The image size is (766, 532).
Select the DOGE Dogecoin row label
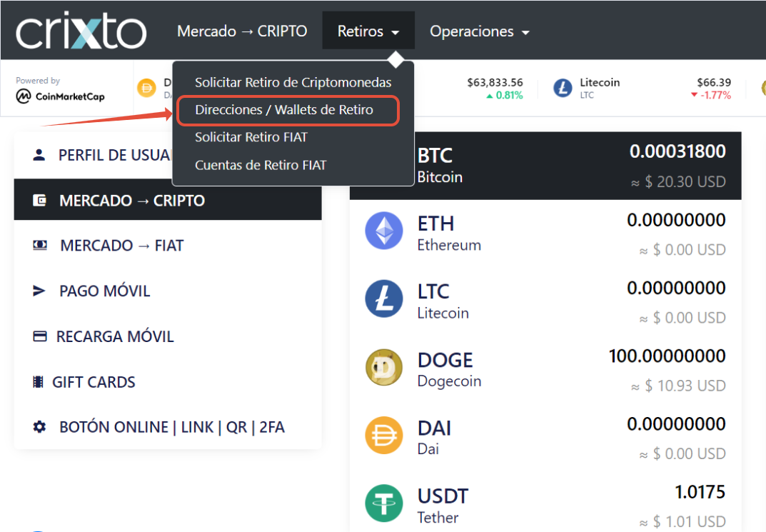click(450, 370)
